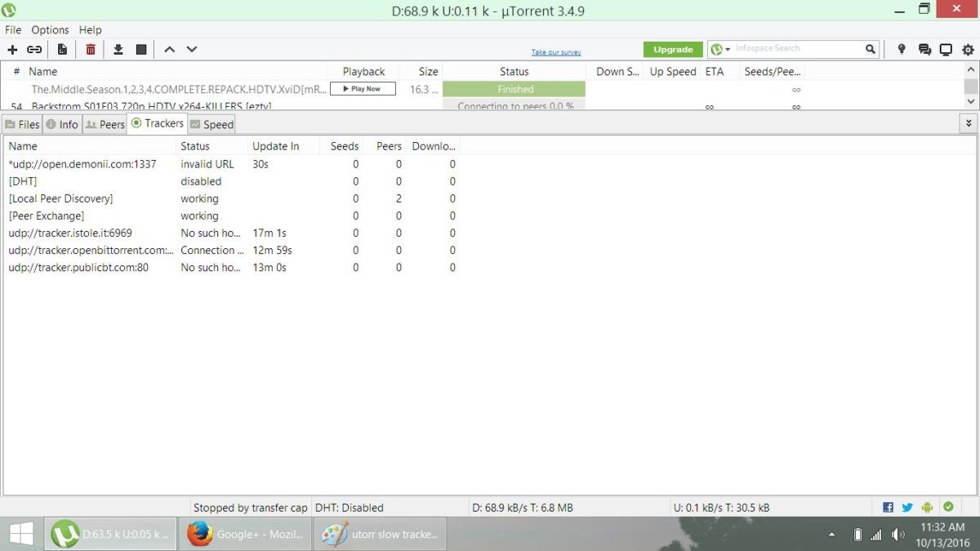Open the search provider dropdown arrow
This screenshot has height=551, width=980.
(x=728, y=50)
